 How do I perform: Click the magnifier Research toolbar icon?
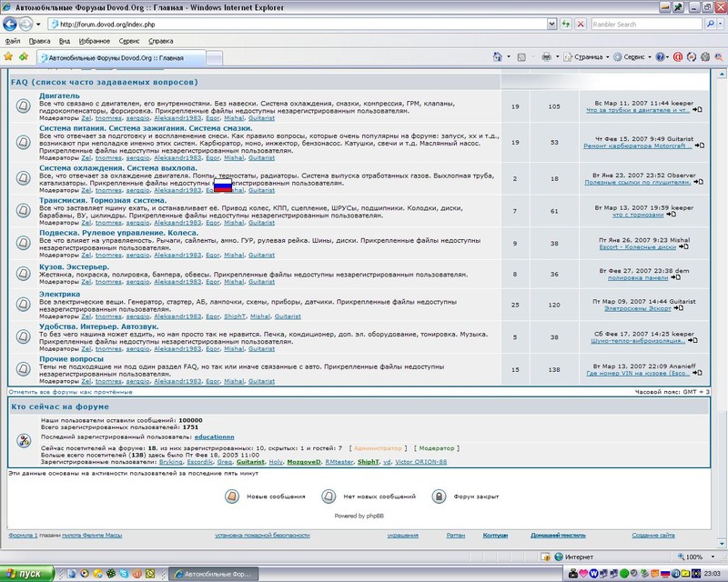pyautogui.click(x=719, y=57)
